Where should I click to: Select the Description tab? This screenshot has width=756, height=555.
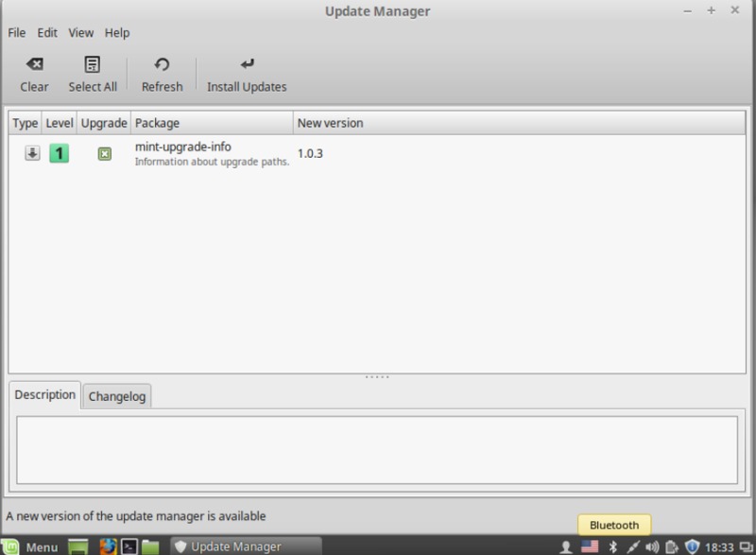click(x=45, y=395)
